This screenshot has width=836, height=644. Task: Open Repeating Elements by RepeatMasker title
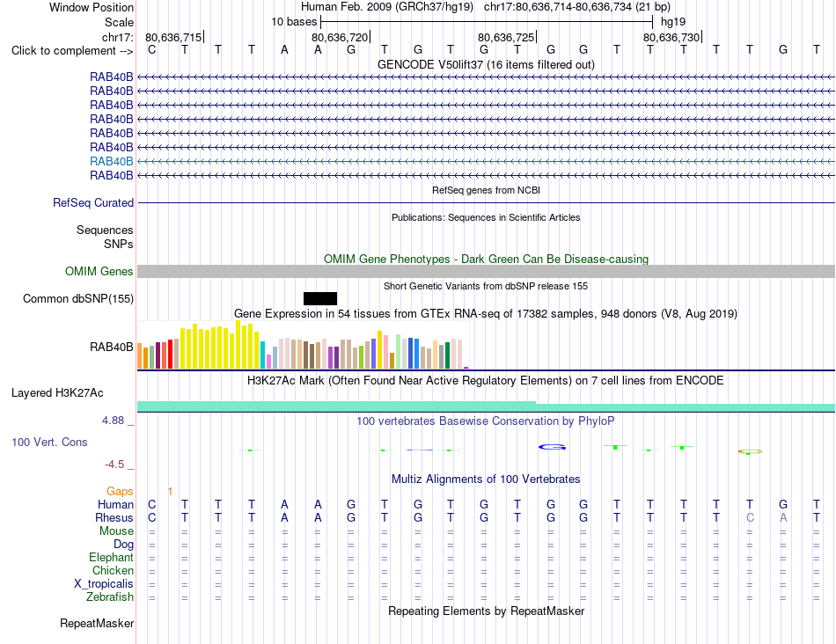(x=486, y=611)
